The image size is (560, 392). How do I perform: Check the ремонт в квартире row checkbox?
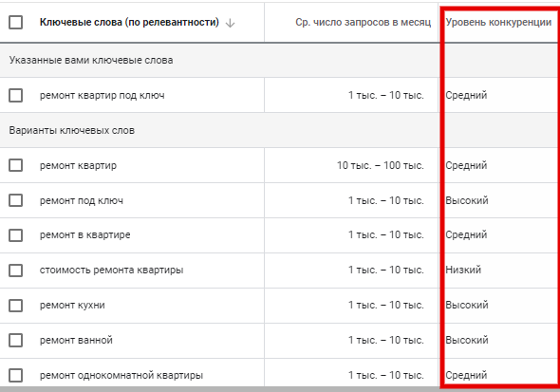[16, 235]
